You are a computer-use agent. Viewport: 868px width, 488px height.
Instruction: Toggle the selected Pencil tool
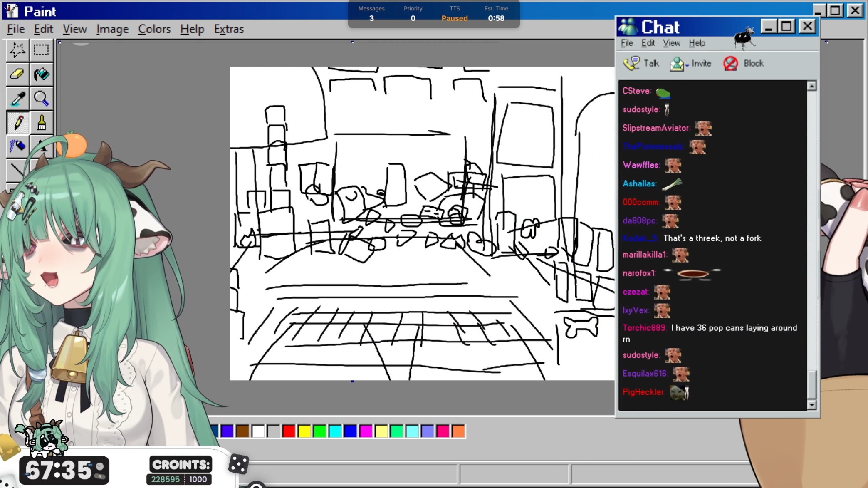click(17, 123)
